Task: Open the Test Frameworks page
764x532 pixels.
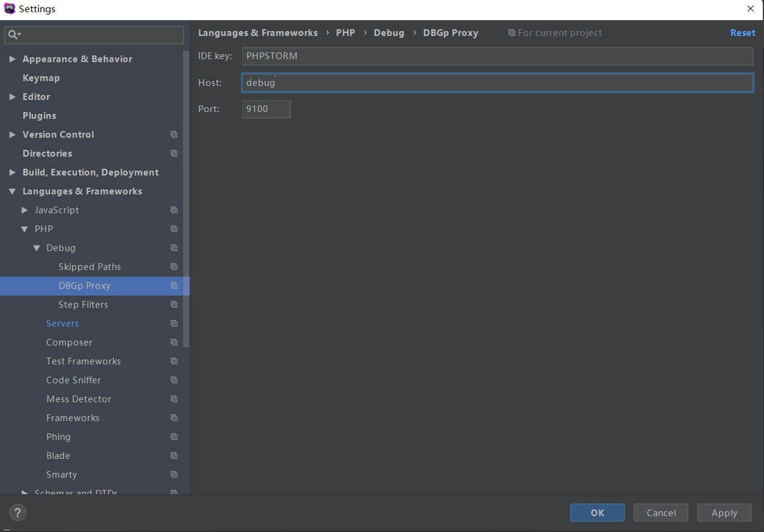Action: pos(84,361)
